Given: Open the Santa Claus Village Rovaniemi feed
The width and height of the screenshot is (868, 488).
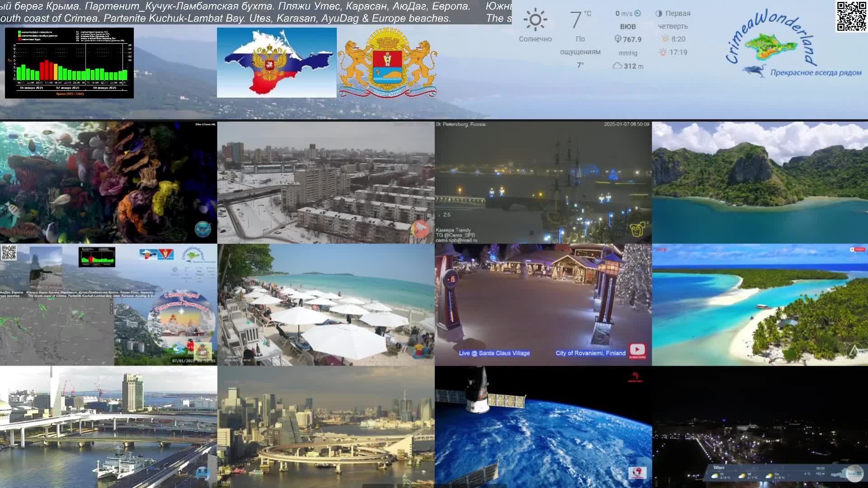Looking at the screenshot, I should coord(543,305).
